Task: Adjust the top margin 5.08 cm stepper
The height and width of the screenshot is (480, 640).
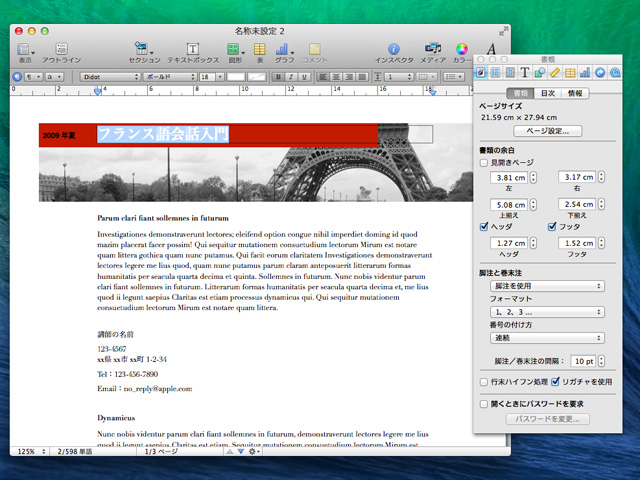Action: point(533,204)
